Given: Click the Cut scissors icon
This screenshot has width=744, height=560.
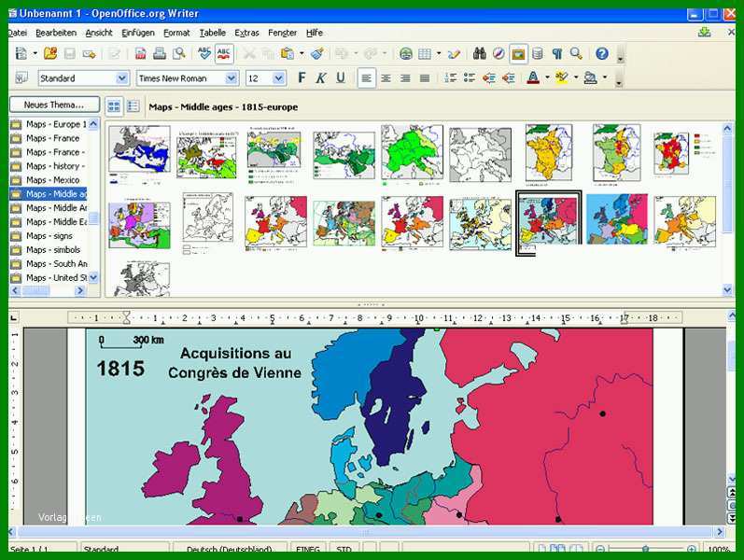Looking at the screenshot, I should [249, 53].
